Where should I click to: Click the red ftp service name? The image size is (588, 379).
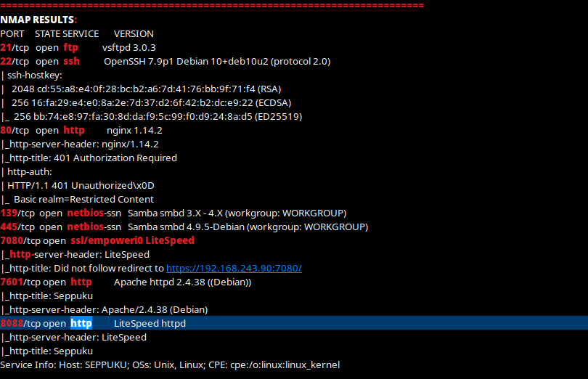pyautogui.click(x=70, y=47)
